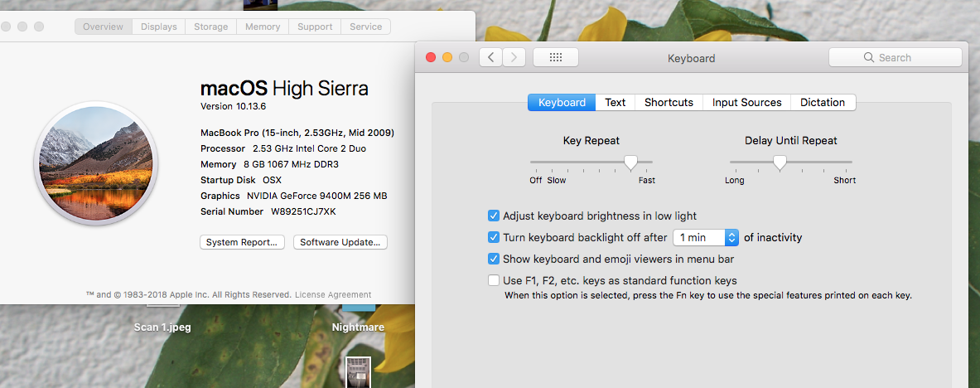
Task: Select the desktop thumbnail below Nightmare
Action: coord(359,372)
